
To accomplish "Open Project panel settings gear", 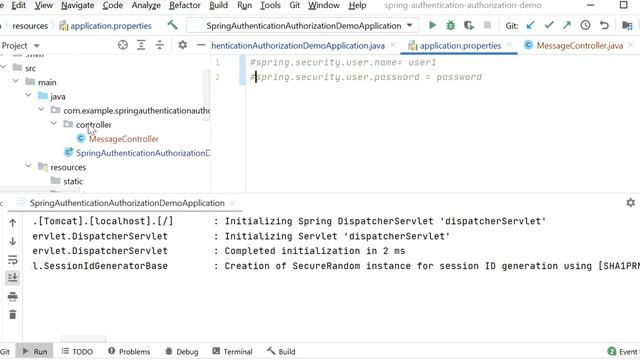I will [182, 45].
